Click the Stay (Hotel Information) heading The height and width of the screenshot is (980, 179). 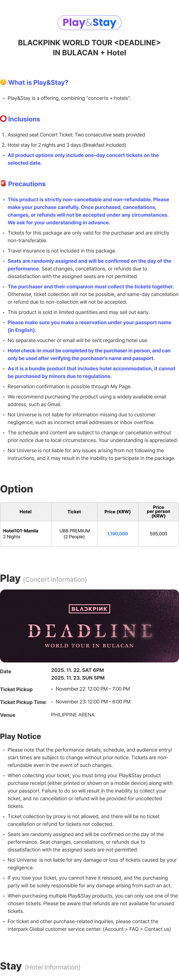[x=40, y=967]
